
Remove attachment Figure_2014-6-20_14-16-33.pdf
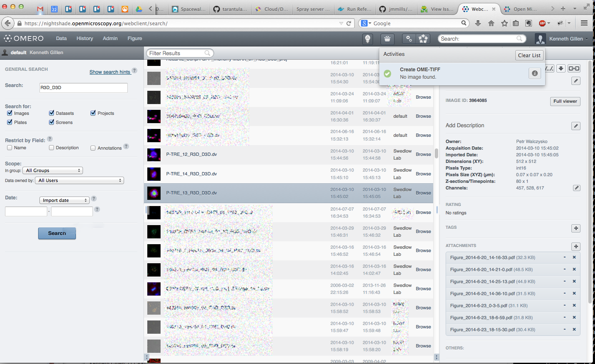pyautogui.click(x=574, y=257)
